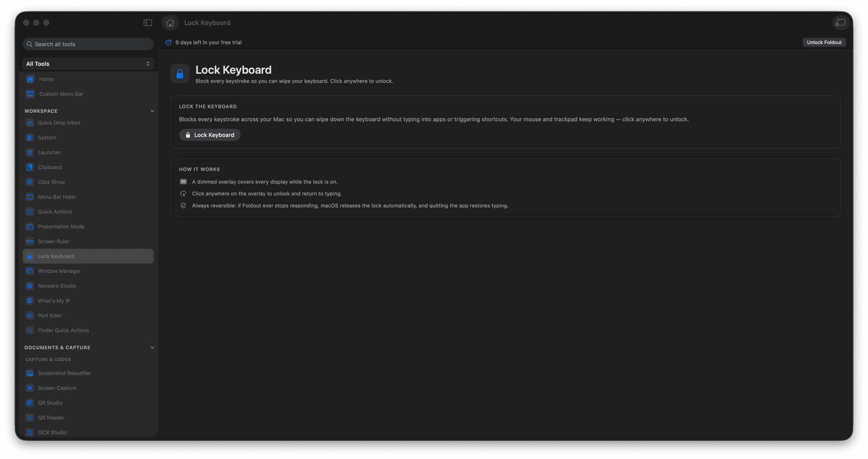Select the System sidebar label

pos(47,138)
